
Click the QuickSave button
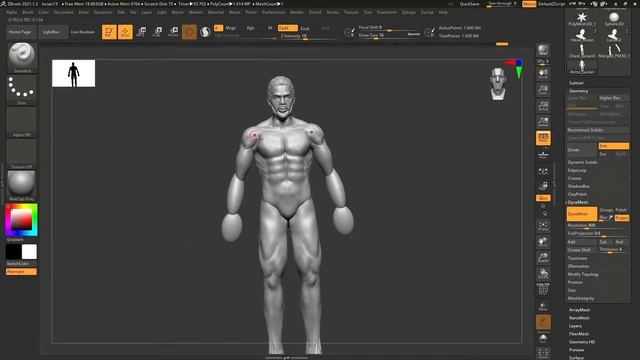click(x=470, y=4)
